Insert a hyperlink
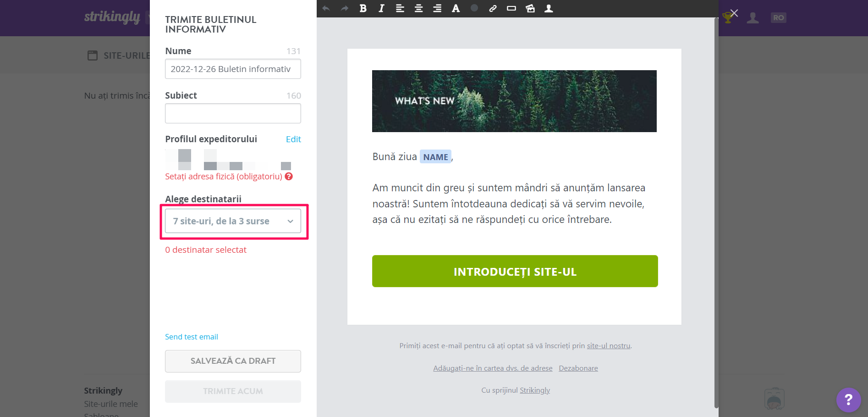 point(493,8)
